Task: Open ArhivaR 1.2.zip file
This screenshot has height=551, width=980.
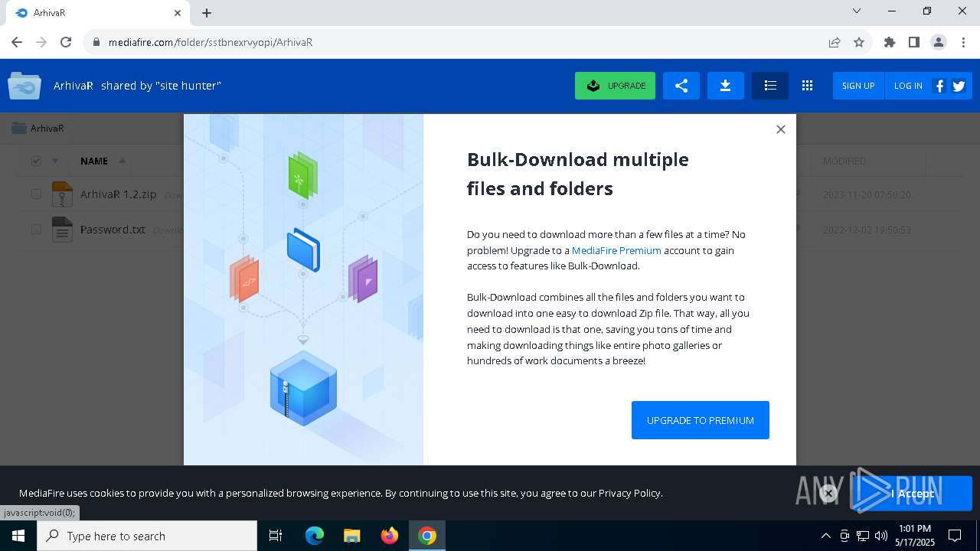Action: [x=118, y=194]
